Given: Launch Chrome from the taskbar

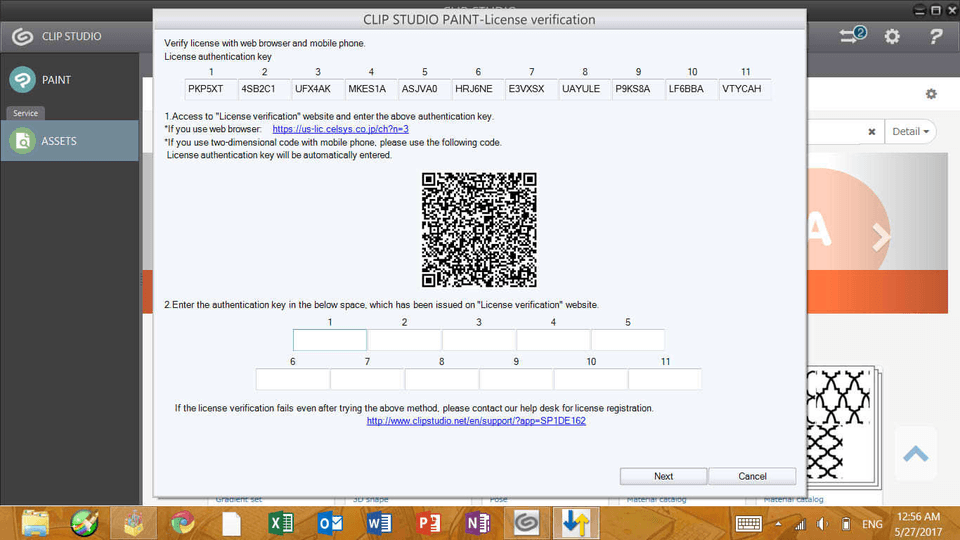Looking at the screenshot, I should (182, 522).
